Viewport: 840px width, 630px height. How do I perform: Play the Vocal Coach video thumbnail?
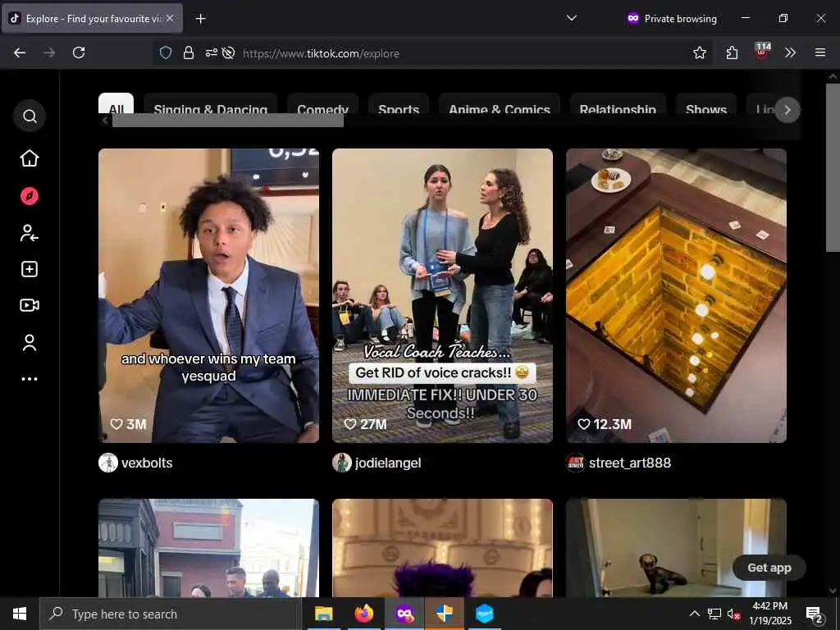[x=442, y=295]
